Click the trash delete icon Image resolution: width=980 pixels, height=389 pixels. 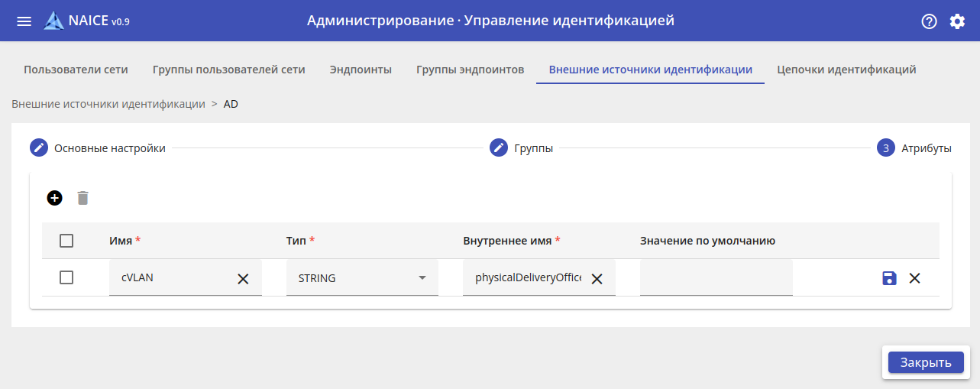[x=83, y=198]
